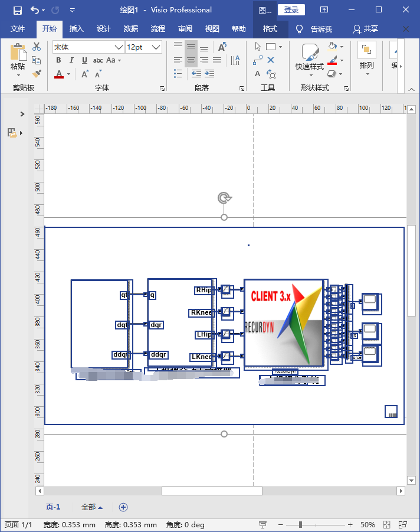Copy the selection
Image resolution: width=420 pixels, height=532 pixels.
(x=36, y=60)
